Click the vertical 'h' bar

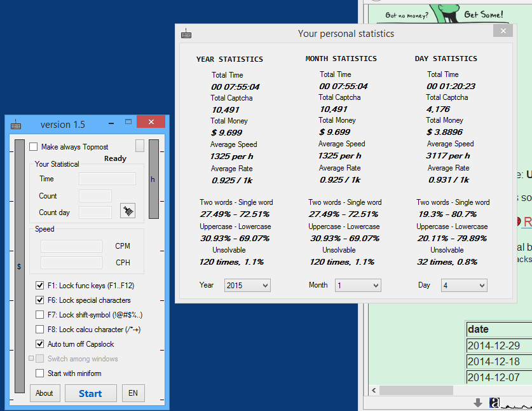[153, 179]
